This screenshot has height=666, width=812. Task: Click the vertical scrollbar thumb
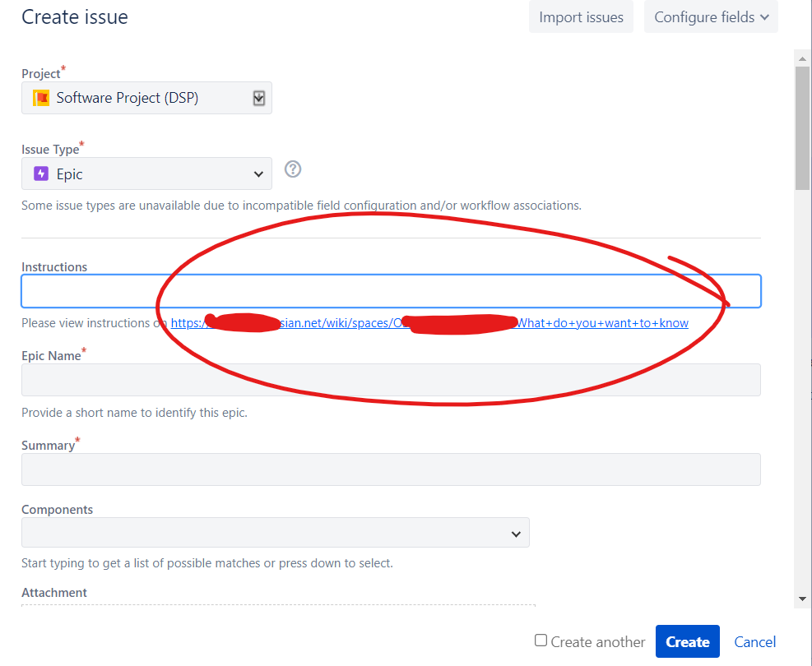[802, 127]
